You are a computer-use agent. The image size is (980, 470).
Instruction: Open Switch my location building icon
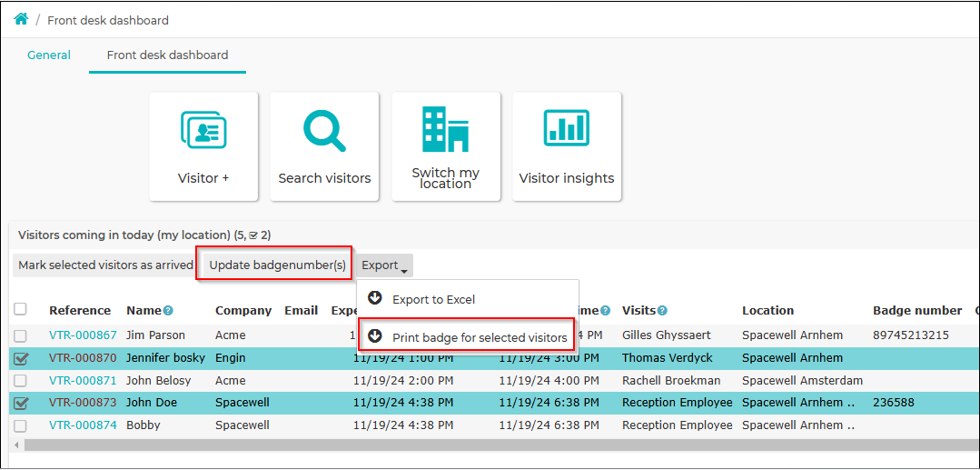click(446, 129)
